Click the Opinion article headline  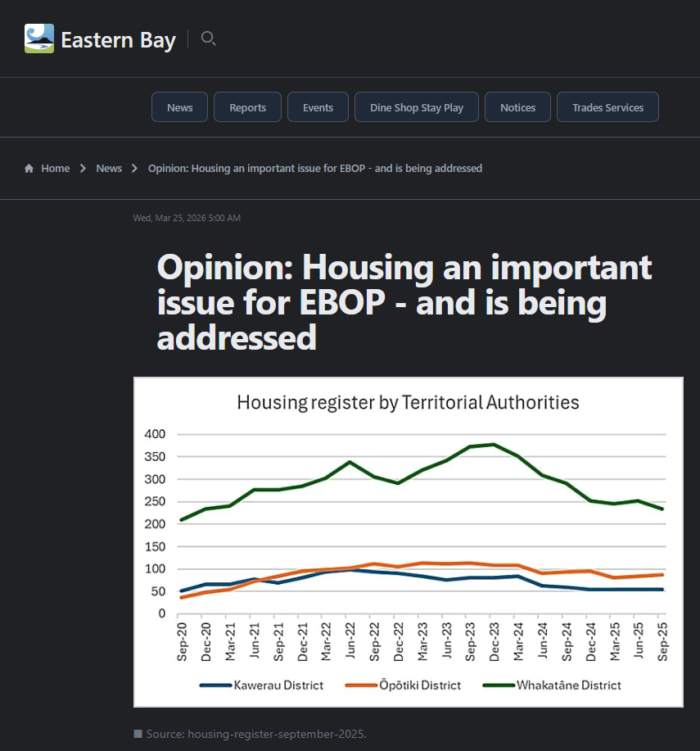[x=404, y=302]
